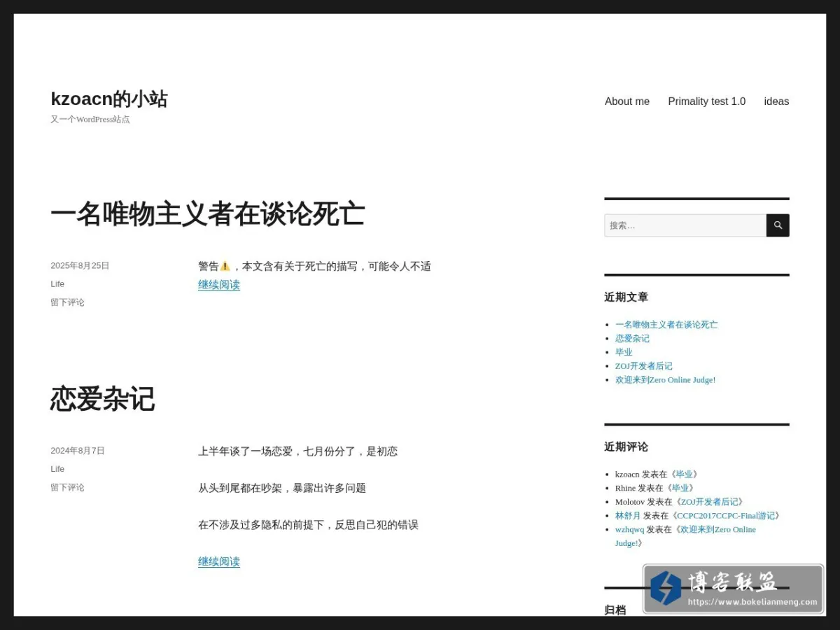Open the ideas menu item
Viewport: 840px width, 630px height.
776,101
